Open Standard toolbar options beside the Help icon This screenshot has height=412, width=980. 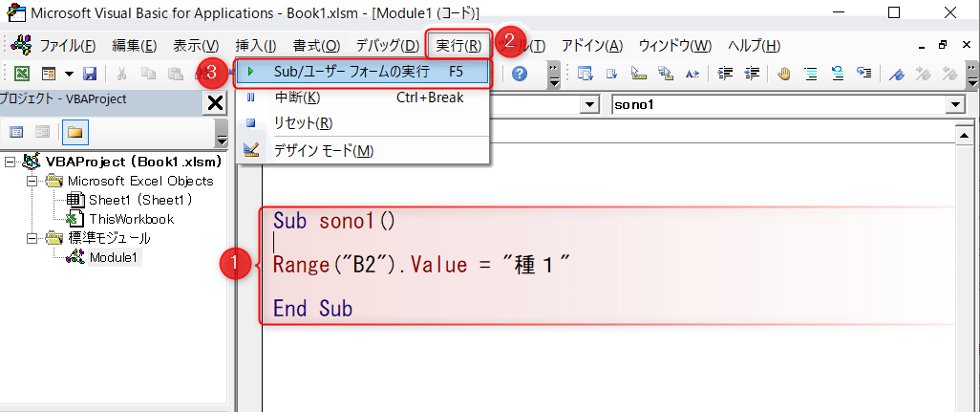tap(554, 75)
